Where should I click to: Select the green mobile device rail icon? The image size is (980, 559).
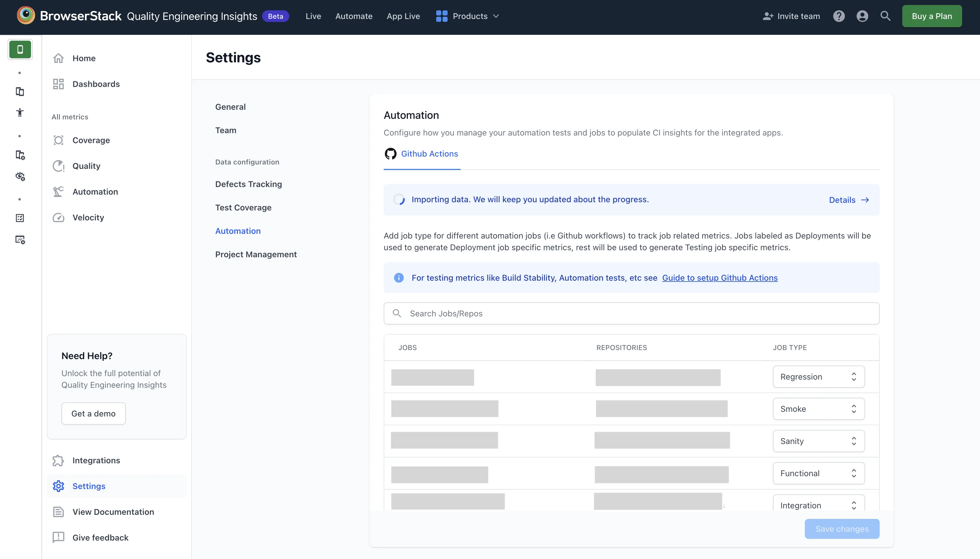coord(20,49)
